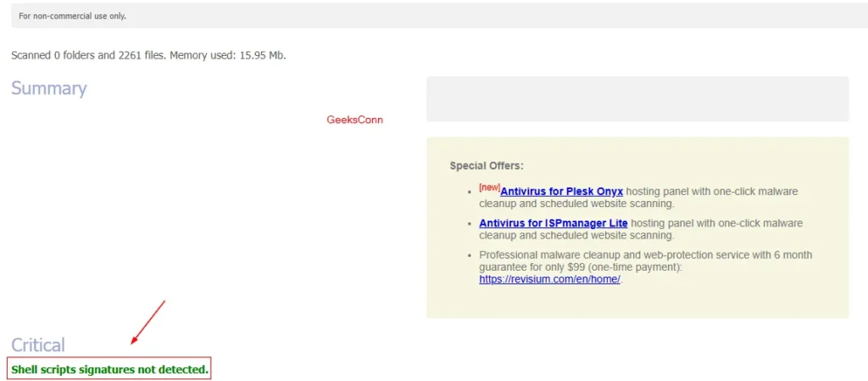This screenshot has height=381, width=868.
Task: Click the red annotation arrow
Action: click(x=147, y=322)
